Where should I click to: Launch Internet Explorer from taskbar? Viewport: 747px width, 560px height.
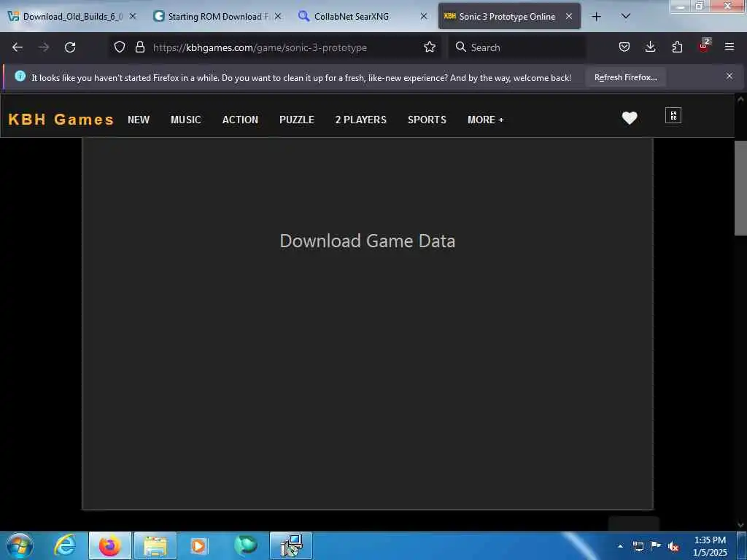65,545
